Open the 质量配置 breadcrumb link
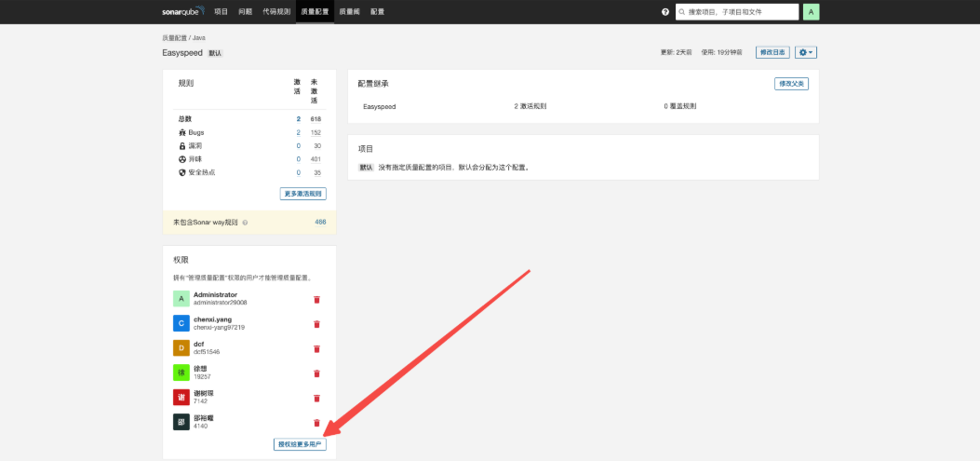Screen dimensions: 980x461 pos(174,38)
